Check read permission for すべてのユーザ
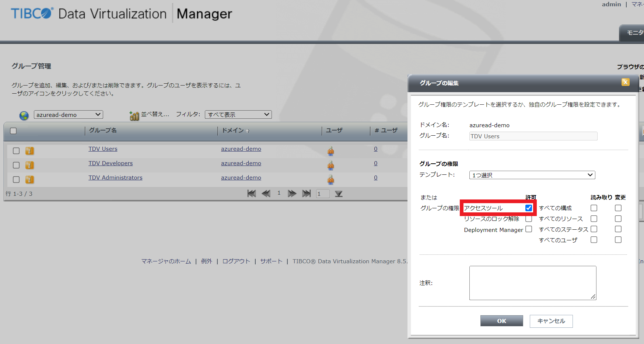This screenshot has width=644, height=344. coord(594,240)
